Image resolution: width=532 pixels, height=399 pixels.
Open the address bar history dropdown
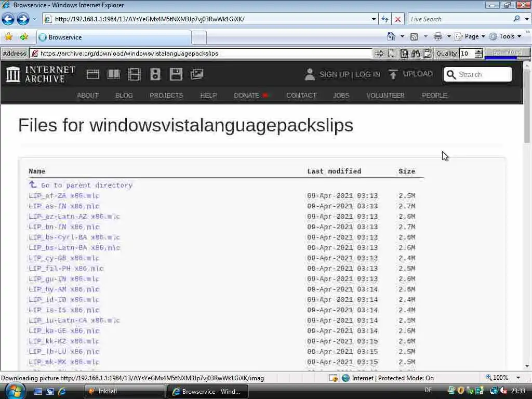click(x=374, y=19)
